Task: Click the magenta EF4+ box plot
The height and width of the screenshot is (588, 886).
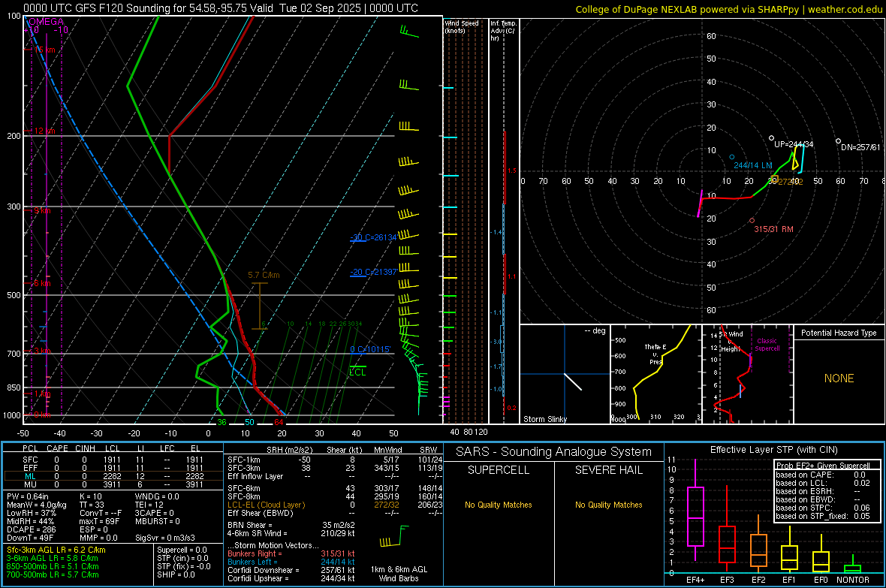Action: click(695, 510)
